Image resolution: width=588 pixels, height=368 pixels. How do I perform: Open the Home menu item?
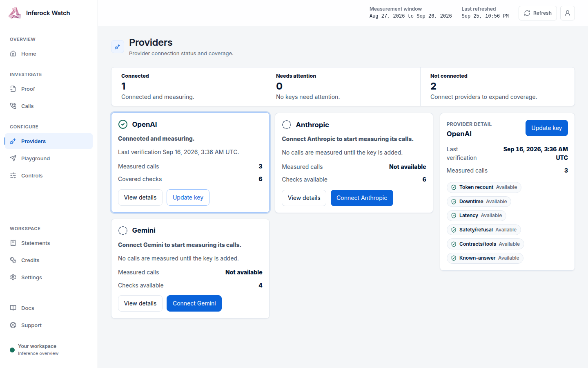pos(49,54)
